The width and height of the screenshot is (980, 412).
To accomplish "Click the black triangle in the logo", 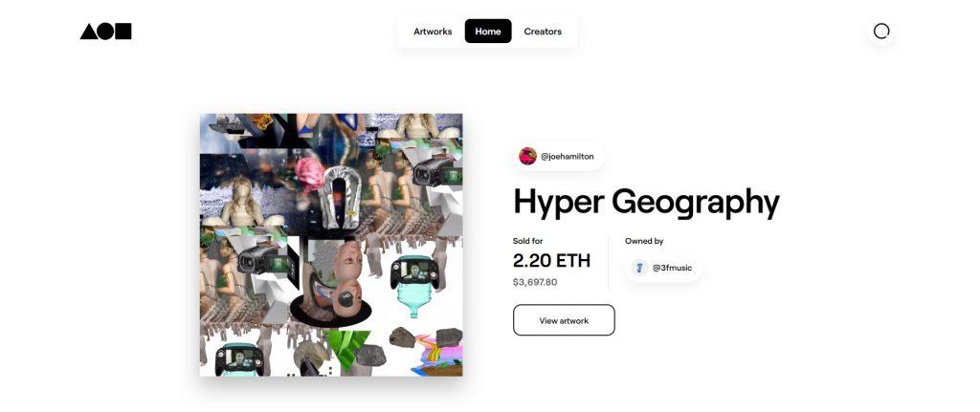I will pyautogui.click(x=89, y=32).
